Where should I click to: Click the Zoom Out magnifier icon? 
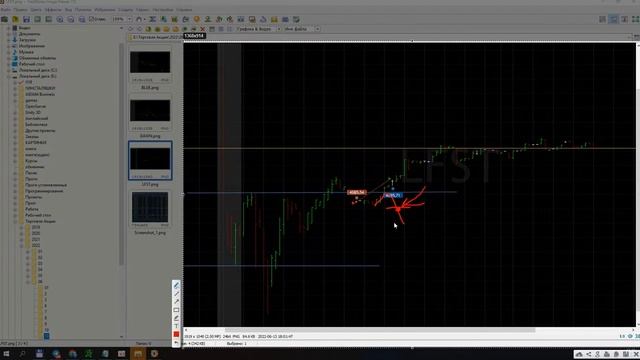point(71,19)
